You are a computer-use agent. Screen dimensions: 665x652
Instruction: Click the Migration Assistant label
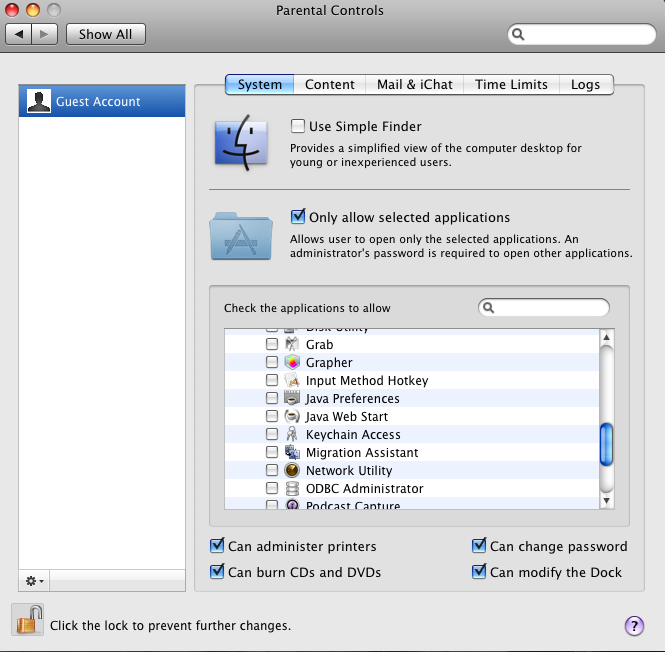point(362,453)
